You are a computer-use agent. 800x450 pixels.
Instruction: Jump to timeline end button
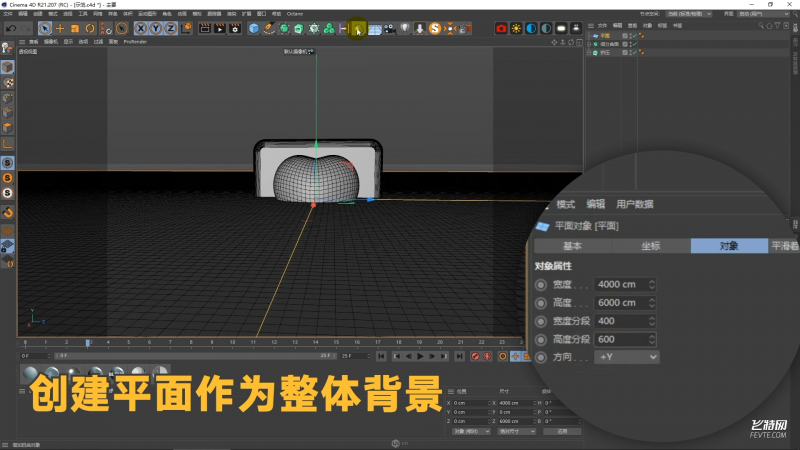coord(459,356)
